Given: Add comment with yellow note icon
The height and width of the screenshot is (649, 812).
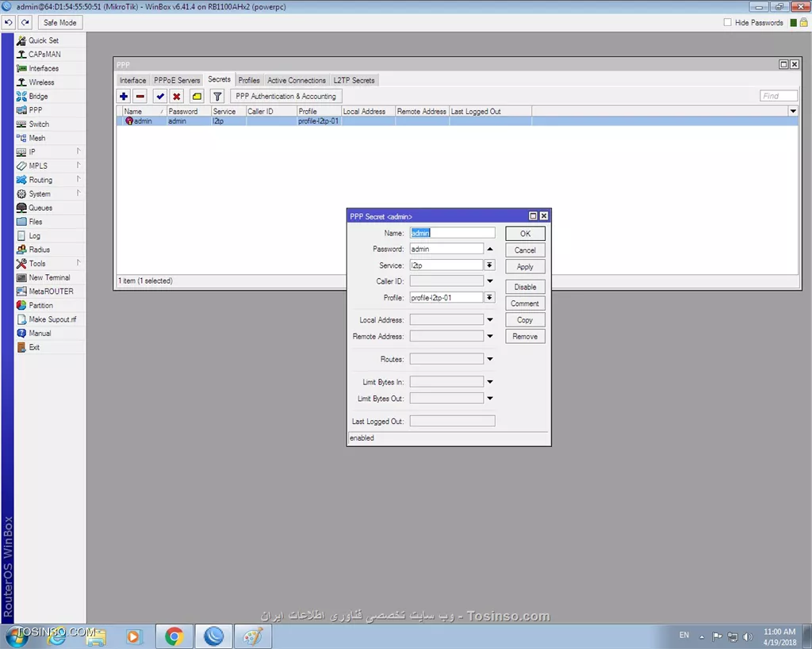Looking at the screenshot, I should coord(197,96).
